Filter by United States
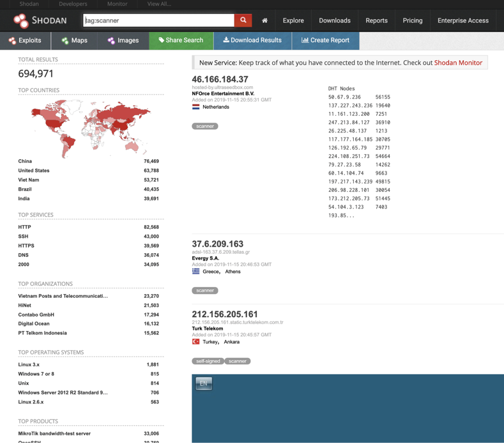The height and width of the screenshot is (443, 504). [34, 171]
